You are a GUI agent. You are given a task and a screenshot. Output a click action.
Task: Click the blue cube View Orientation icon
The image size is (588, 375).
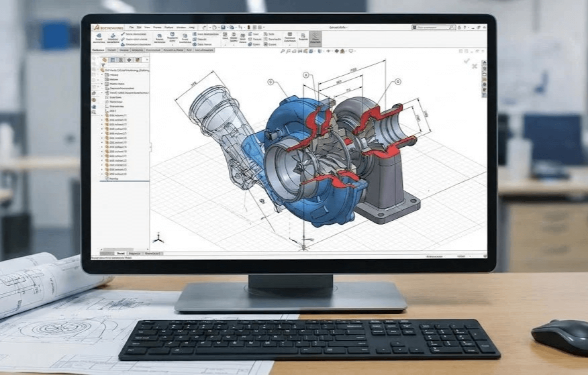coord(311,52)
